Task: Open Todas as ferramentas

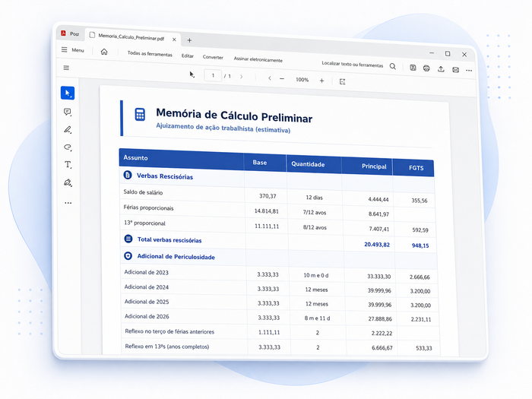Action: [x=150, y=54]
